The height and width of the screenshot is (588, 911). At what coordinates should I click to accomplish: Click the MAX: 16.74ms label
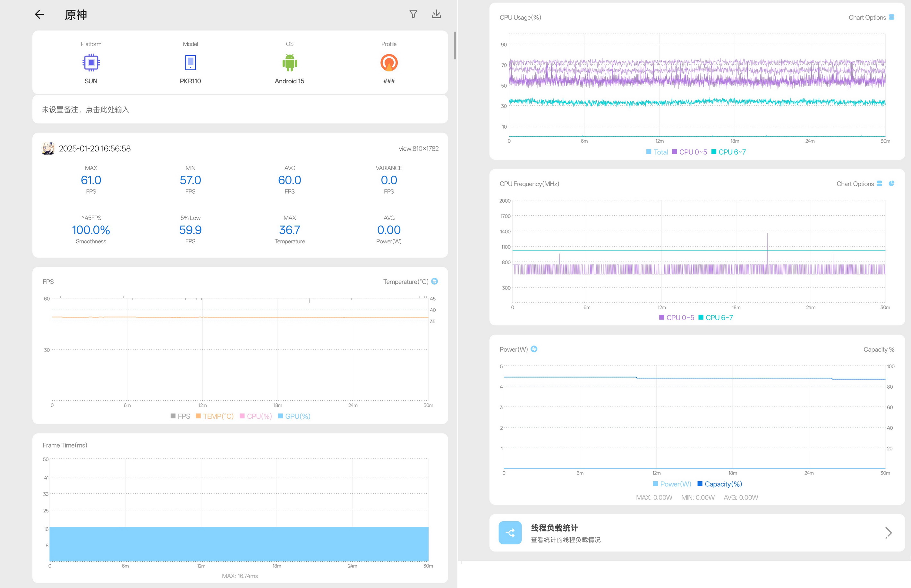click(240, 576)
